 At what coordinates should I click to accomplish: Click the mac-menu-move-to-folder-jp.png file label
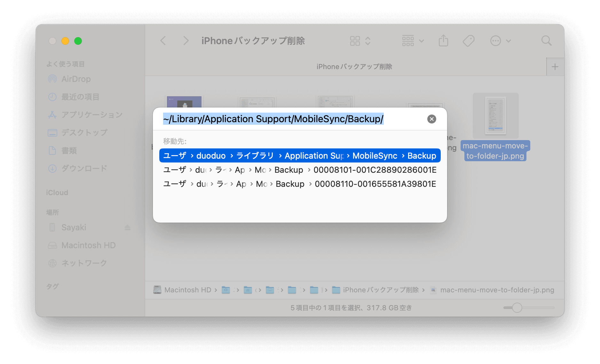click(x=495, y=151)
